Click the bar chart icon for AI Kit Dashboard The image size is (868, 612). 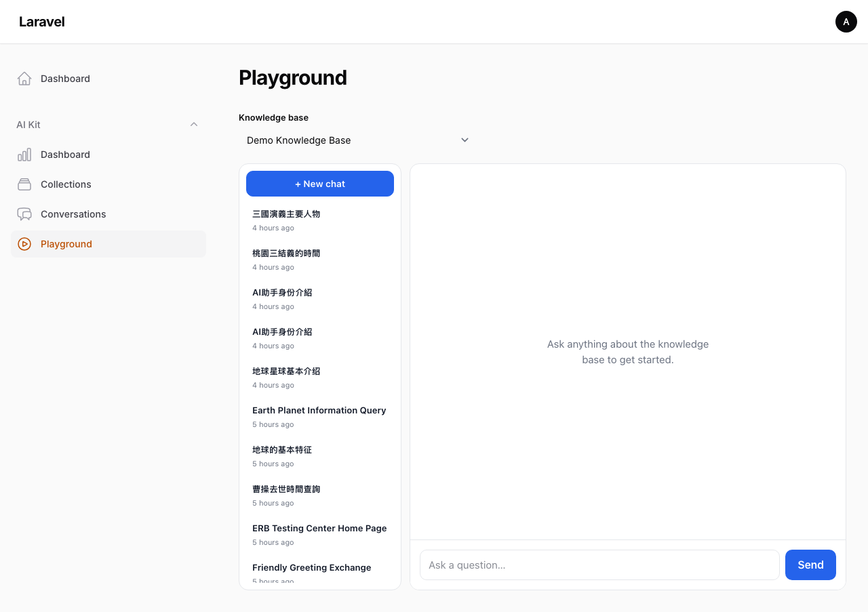coord(24,155)
